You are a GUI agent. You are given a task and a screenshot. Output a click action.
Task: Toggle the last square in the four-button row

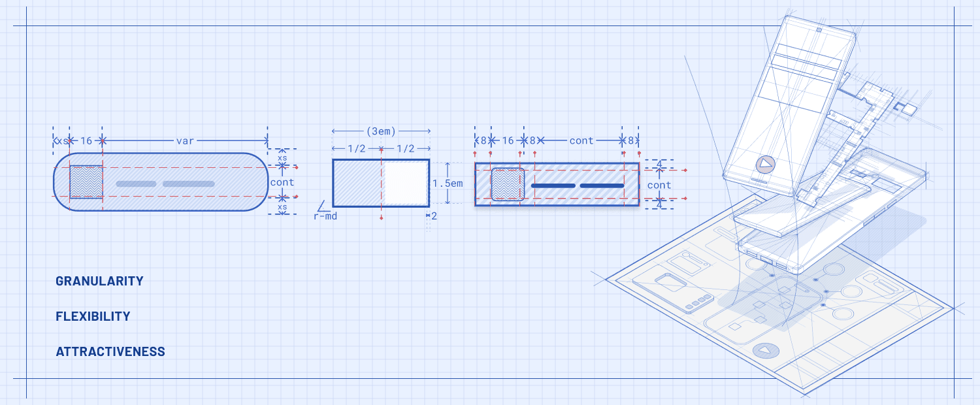[708, 298]
